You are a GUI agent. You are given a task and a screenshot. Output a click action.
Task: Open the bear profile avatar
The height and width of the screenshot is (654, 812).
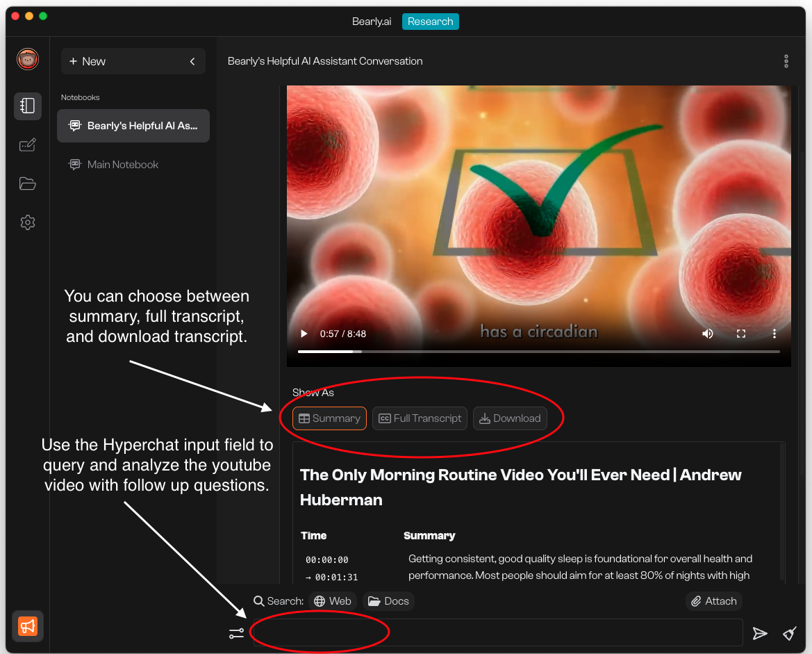coord(28,59)
